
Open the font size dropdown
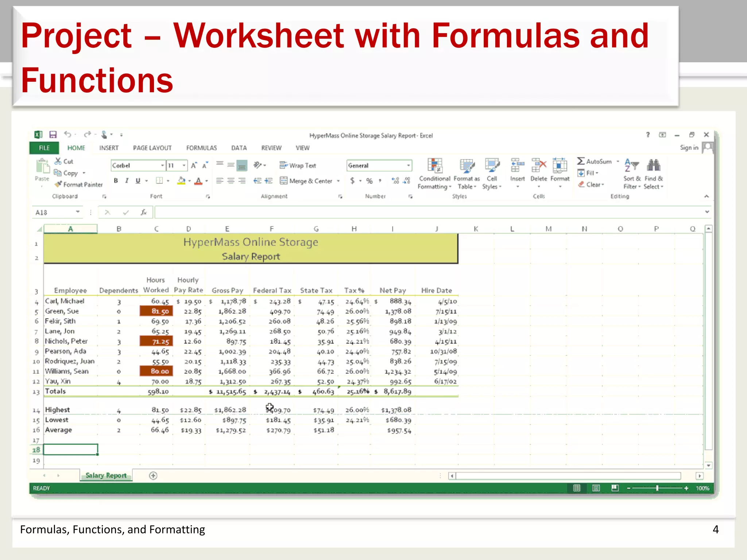point(184,166)
